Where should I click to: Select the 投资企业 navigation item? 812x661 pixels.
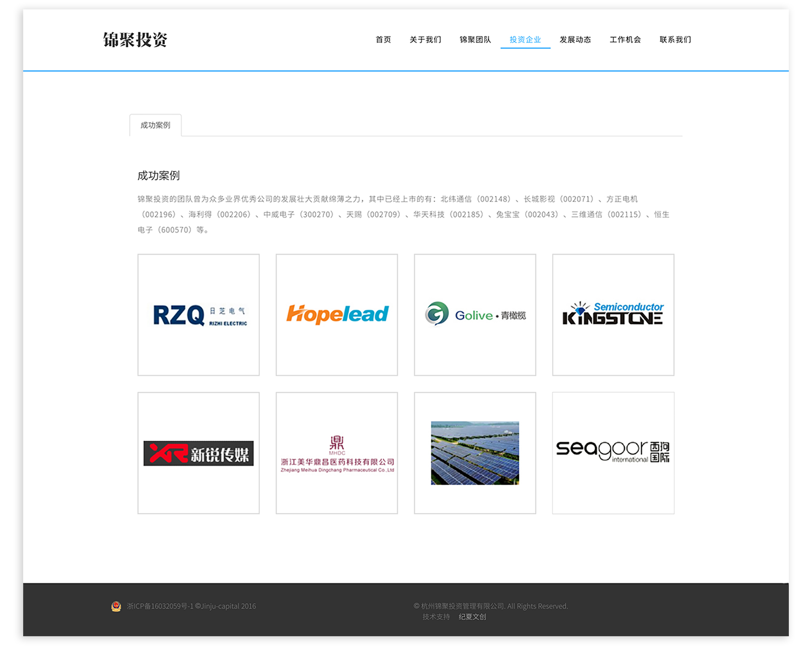click(525, 40)
